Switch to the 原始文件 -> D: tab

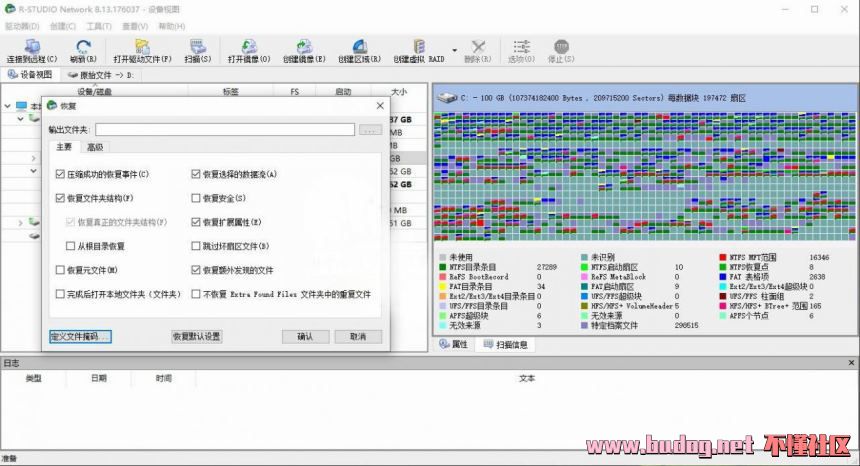pos(100,75)
